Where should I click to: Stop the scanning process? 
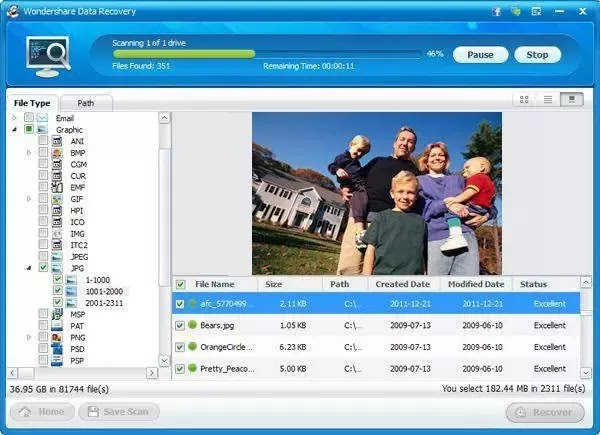537,55
